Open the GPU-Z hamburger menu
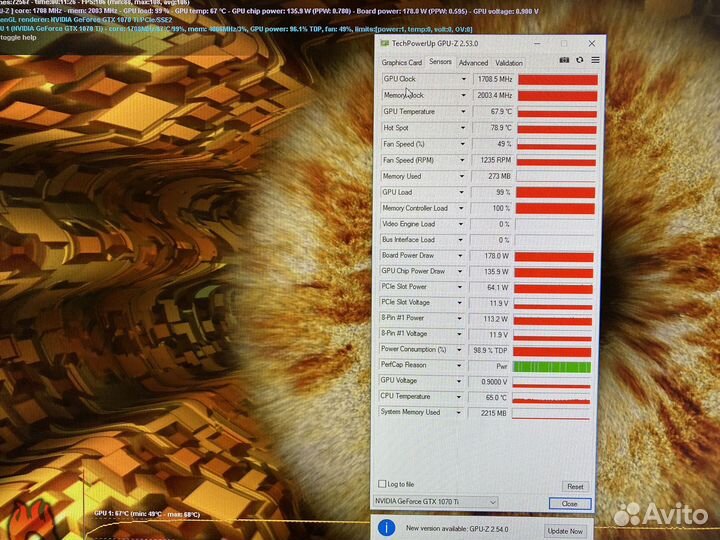 click(593, 60)
